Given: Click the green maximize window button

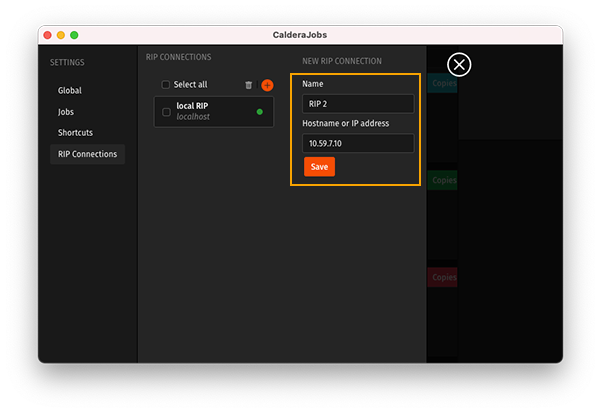Looking at the screenshot, I should (x=74, y=35).
